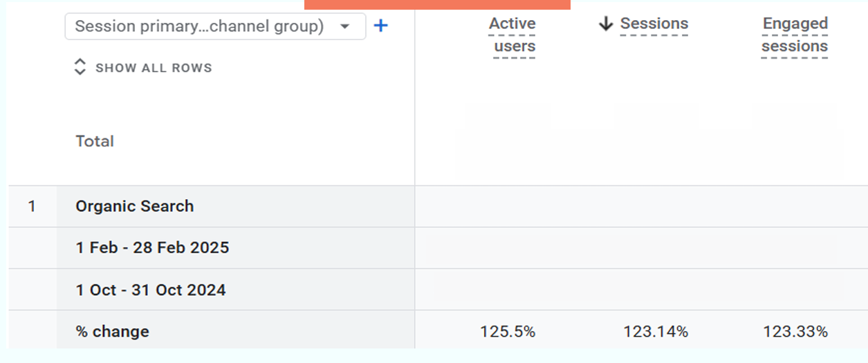Click the dropdown caret in dimension selector
868x363 pixels.
[345, 27]
